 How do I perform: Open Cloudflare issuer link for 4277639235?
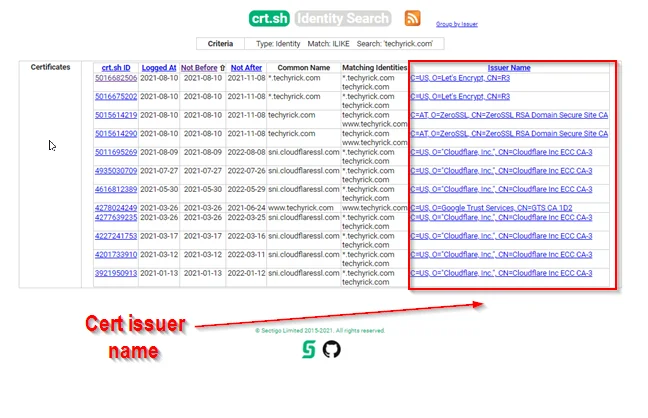501,218
